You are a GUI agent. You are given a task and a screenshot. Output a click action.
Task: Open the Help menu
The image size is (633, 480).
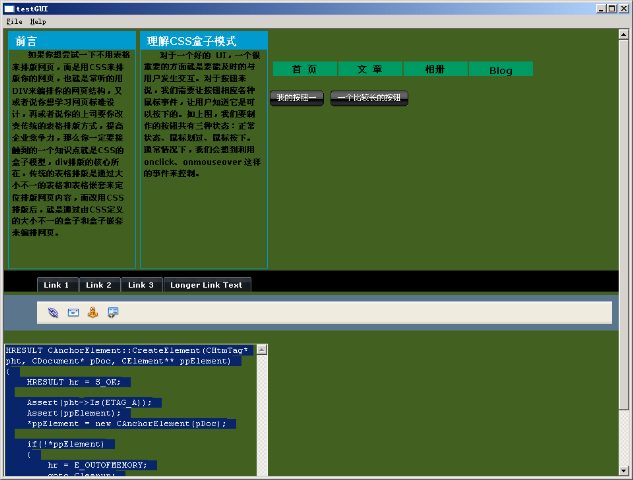tap(38, 20)
